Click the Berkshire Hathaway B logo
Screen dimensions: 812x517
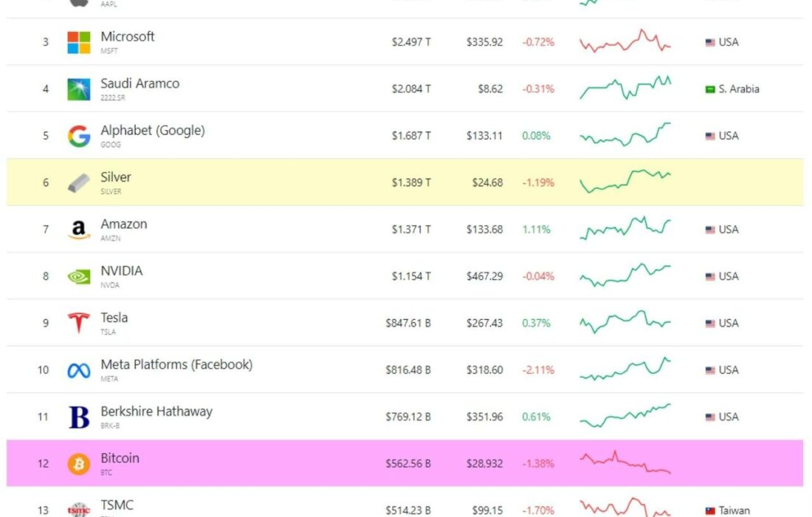(x=79, y=417)
